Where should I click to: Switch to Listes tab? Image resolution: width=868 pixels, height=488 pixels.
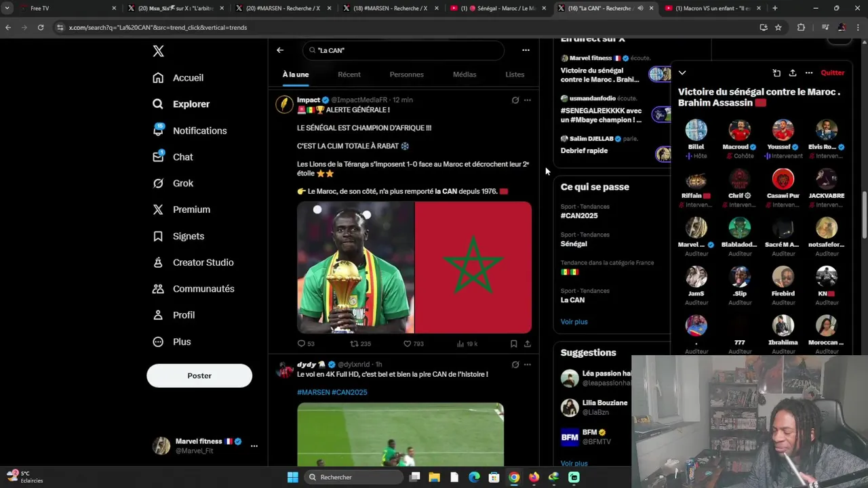[515, 75]
